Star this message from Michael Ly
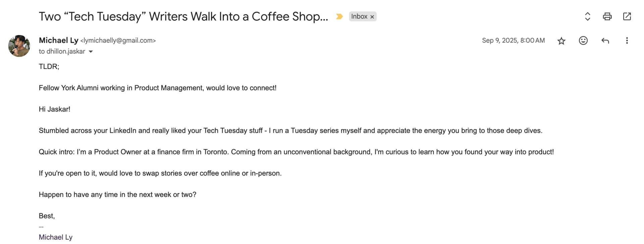Screen dimensions: 644x244 [561, 41]
